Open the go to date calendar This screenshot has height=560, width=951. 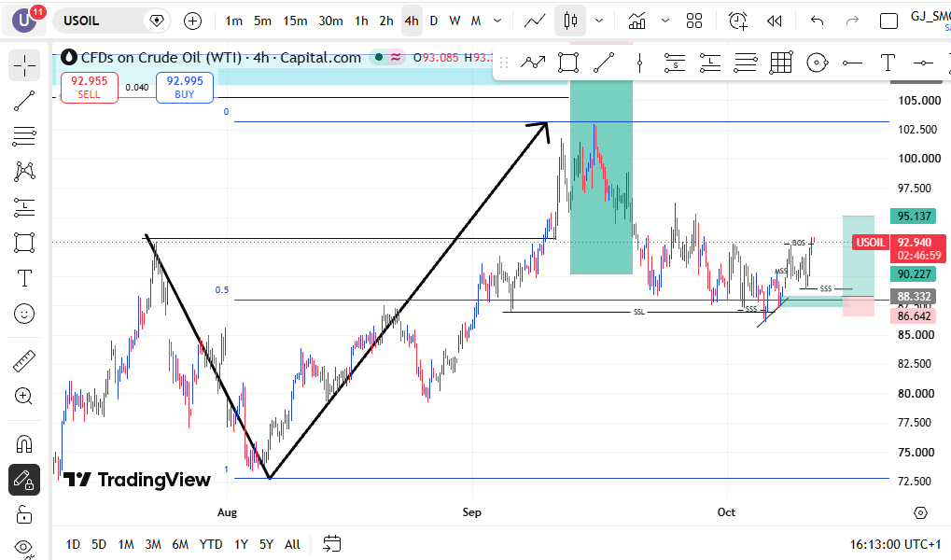click(x=331, y=543)
